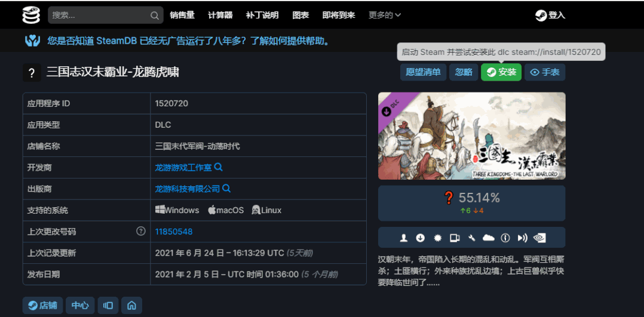Viewport: 644px width, 317px height.
Task: Click the DLC game artwork thumbnail
Action: [471, 136]
